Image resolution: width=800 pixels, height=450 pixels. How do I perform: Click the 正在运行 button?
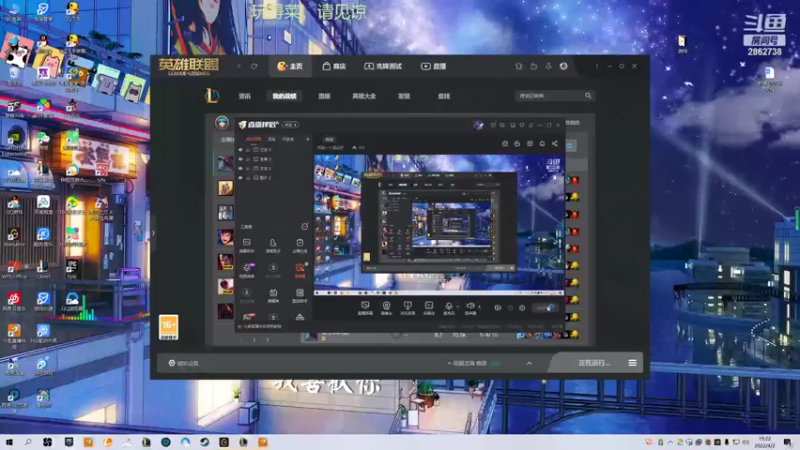pyautogui.click(x=594, y=363)
